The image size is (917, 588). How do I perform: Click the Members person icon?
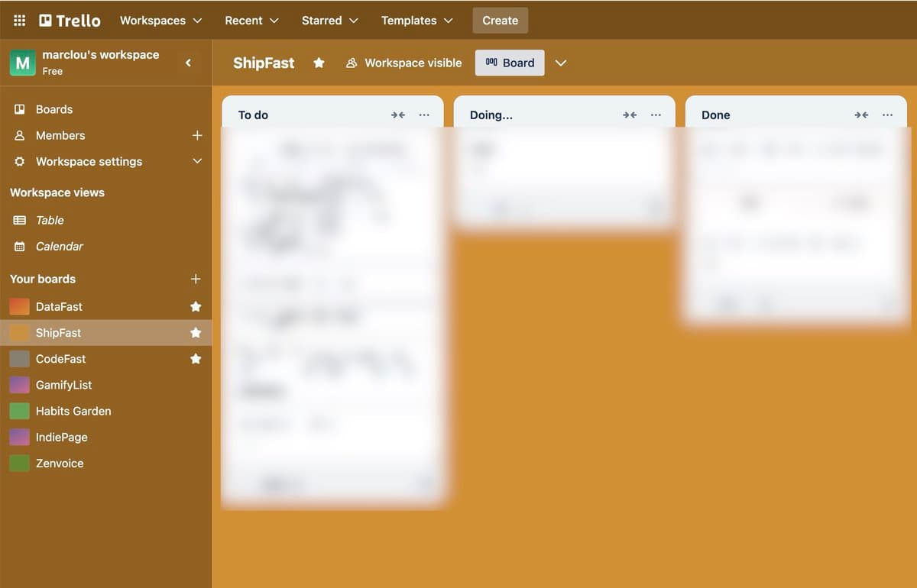pyautogui.click(x=20, y=135)
